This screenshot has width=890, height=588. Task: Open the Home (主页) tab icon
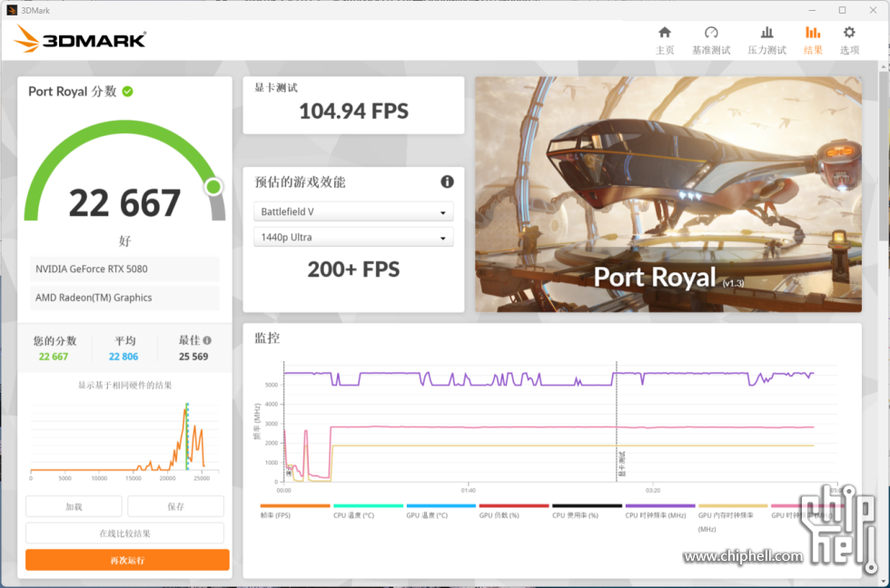tap(665, 33)
